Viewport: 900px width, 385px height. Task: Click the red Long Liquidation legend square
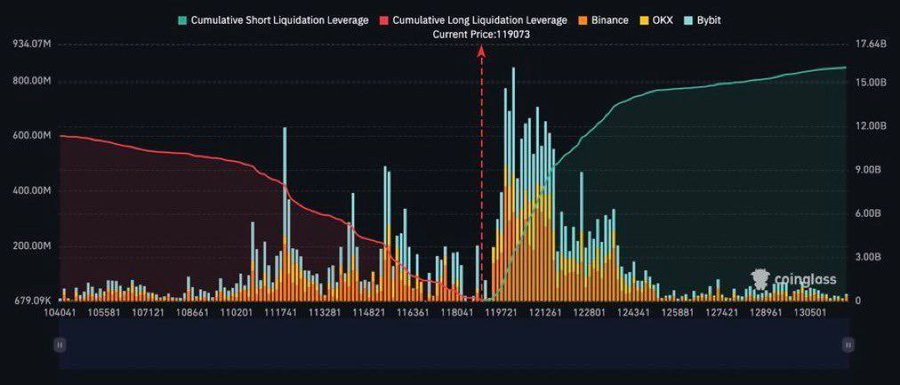(384, 20)
